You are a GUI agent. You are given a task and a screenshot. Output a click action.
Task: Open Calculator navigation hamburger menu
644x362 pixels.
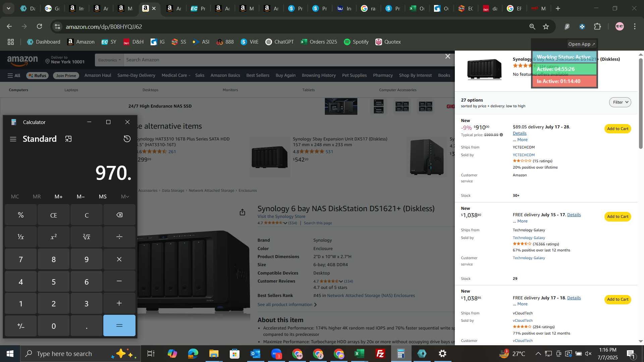13,139
